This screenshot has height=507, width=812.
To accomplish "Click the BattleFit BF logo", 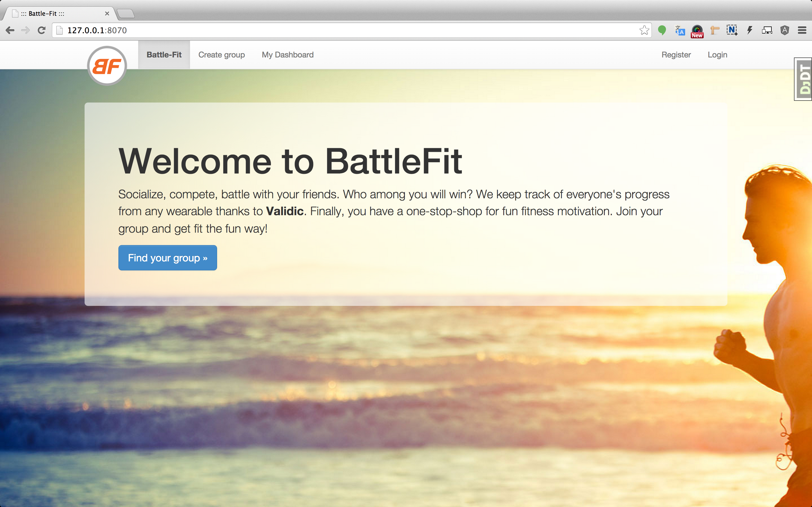I will (107, 66).
